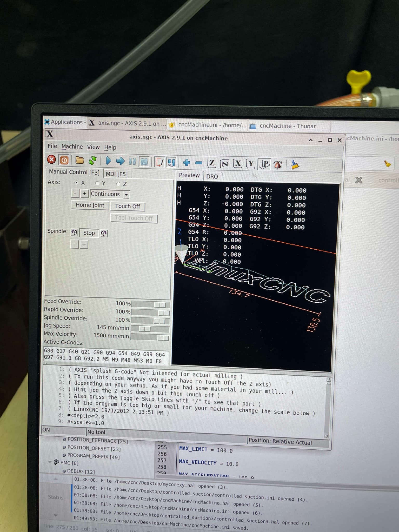This screenshot has width=399, height=532.
Task: Click the axis.ngc AXIS taskbar entry
Action: click(x=127, y=123)
